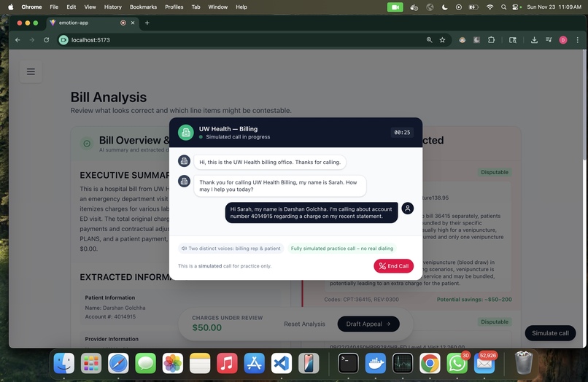Viewport: 588px width, 382px height.
Task: Click the zoom magnifier icon in address bar
Action: click(x=430, y=40)
